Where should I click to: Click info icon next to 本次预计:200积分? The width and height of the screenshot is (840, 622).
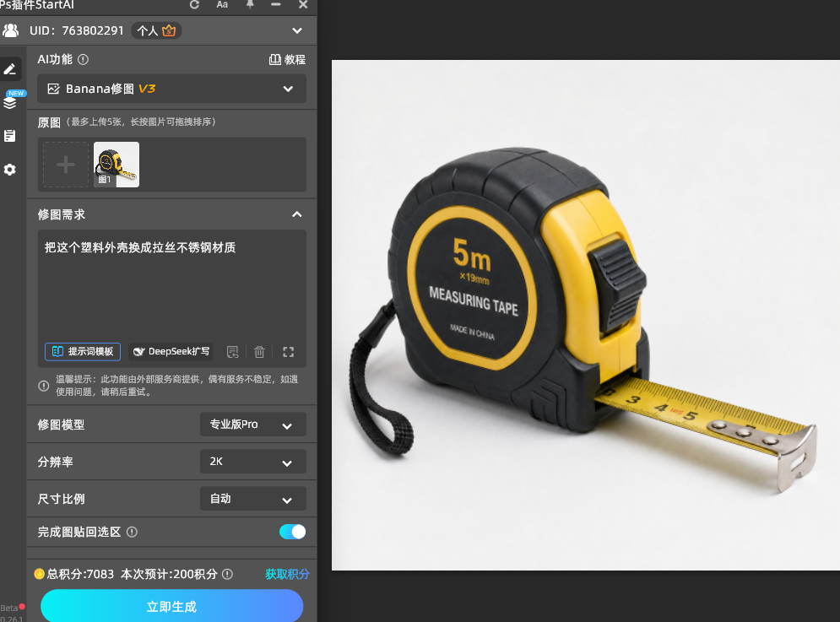[x=227, y=575]
